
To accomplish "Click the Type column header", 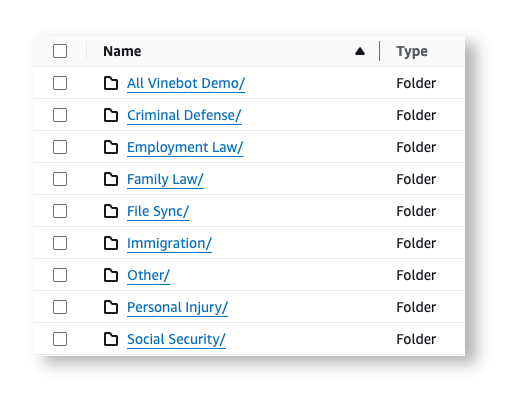I will 412,52.
